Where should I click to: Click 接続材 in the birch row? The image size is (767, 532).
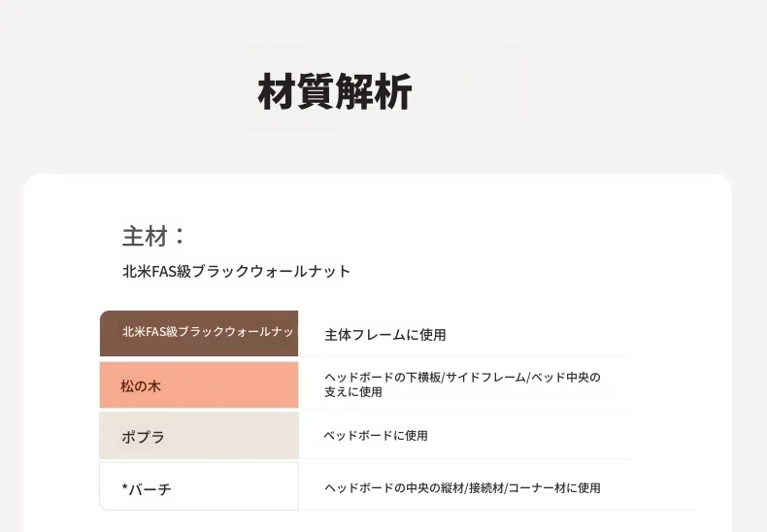click(486, 488)
